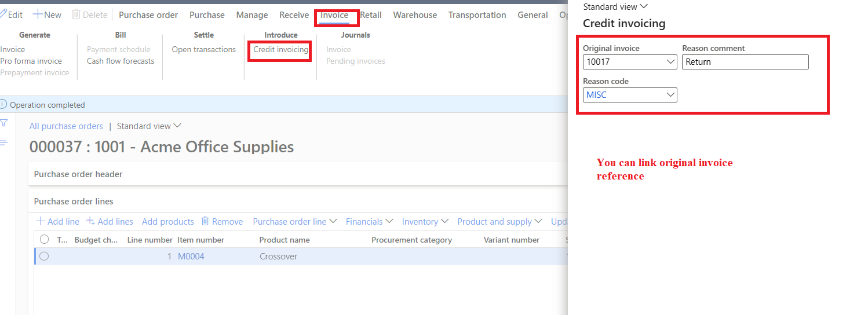Open the Warehouse ribbon tab
The width and height of the screenshot is (868, 315).
point(415,15)
